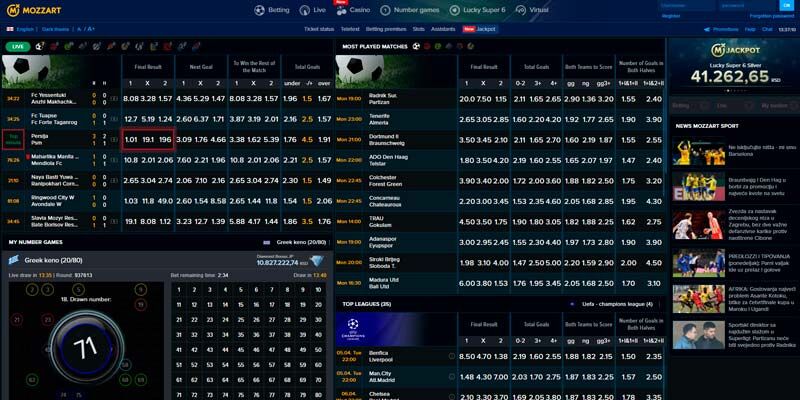Select keno number 44
Viewport: 800px width, 400px height.
point(225,351)
